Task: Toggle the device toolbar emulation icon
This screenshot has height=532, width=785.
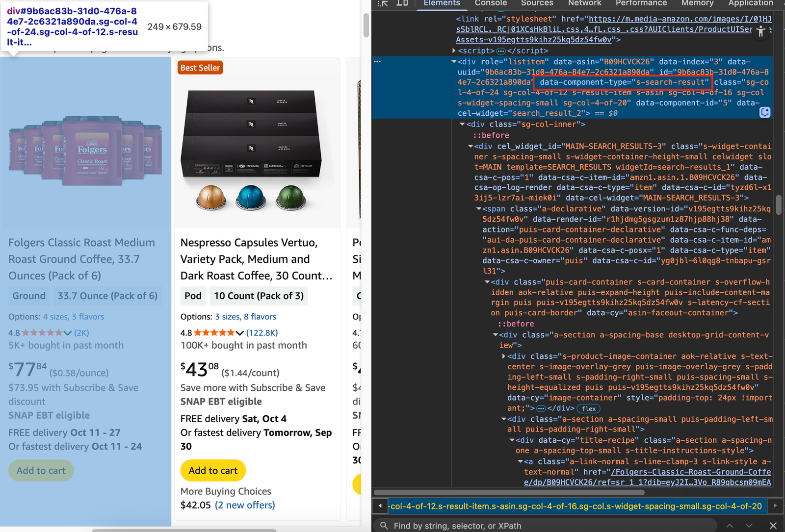Action: pos(402,3)
